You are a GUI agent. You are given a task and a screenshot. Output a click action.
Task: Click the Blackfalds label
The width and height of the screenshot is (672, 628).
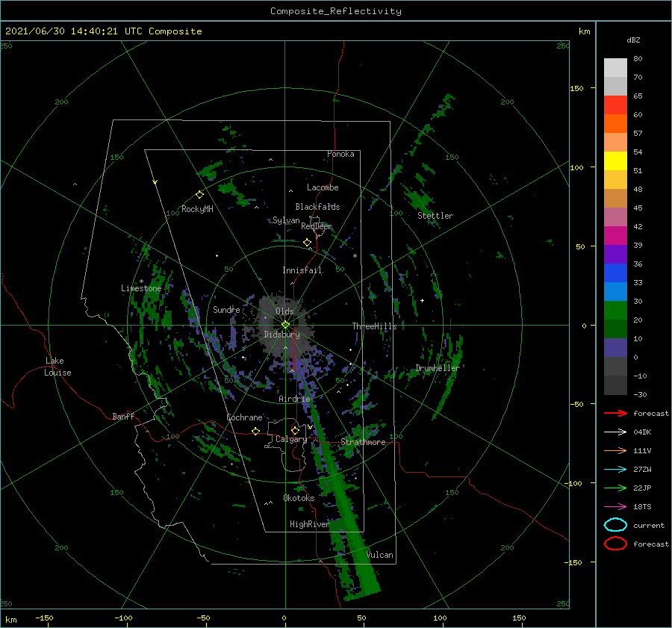click(x=317, y=207)
